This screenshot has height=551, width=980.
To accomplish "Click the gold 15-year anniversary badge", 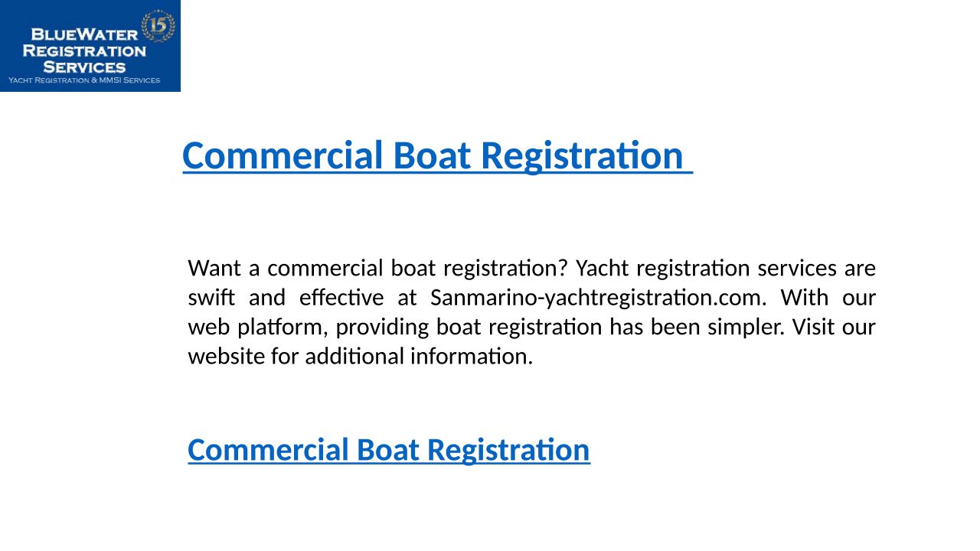I will 158,26.
